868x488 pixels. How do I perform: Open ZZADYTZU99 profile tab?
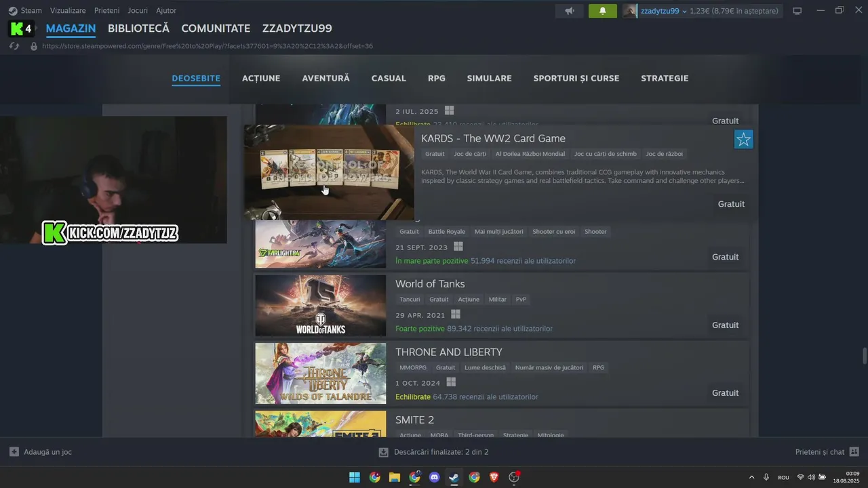click(x=297, y=28)
